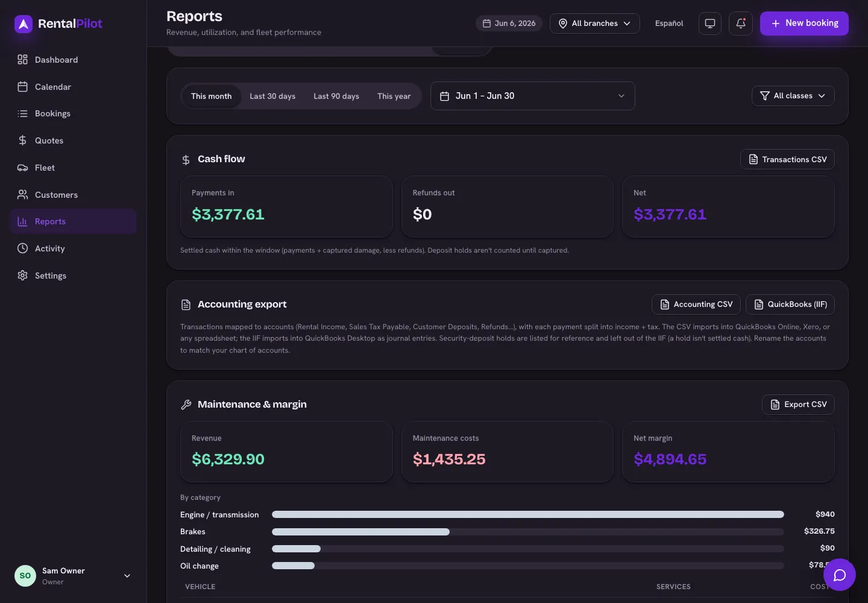Open the Activity page

pos(73,248)
